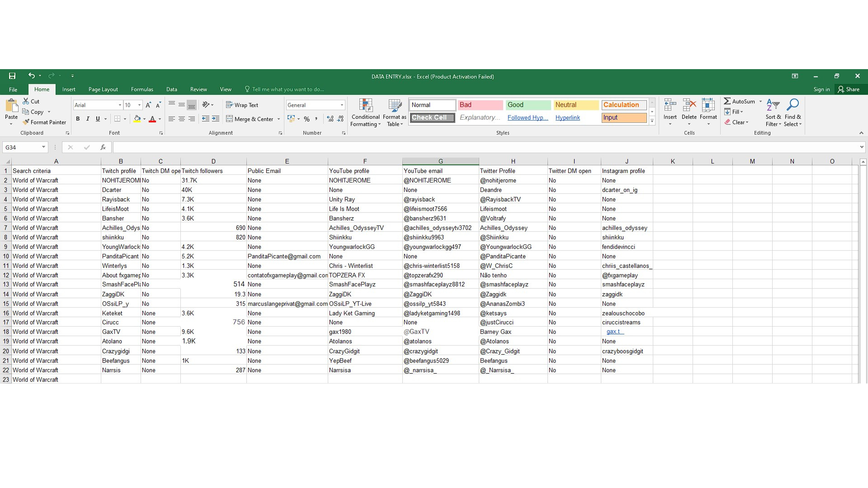Toggle Bold formatting

click(78, 119)
